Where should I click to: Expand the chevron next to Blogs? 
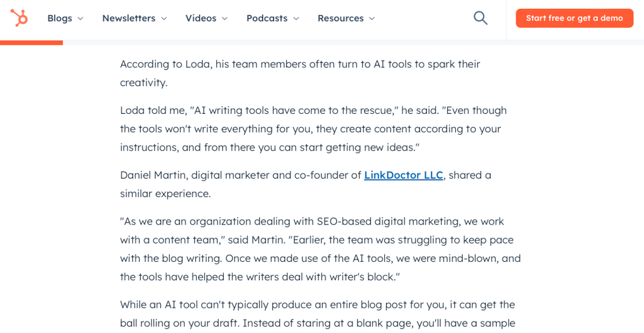point(80,18)
